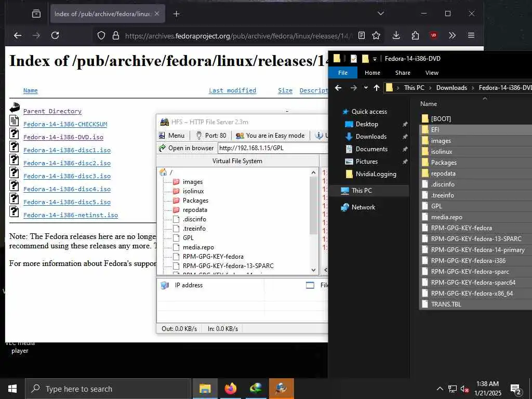Screen dimensions: 532x399
Task: Open the File tab in Explorer
Action: click(343, 73)
